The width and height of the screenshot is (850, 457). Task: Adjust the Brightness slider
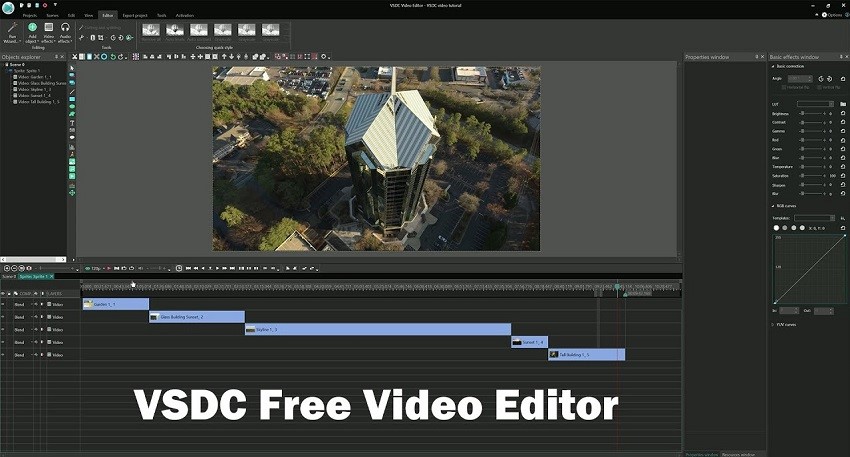tap(812, 114)
